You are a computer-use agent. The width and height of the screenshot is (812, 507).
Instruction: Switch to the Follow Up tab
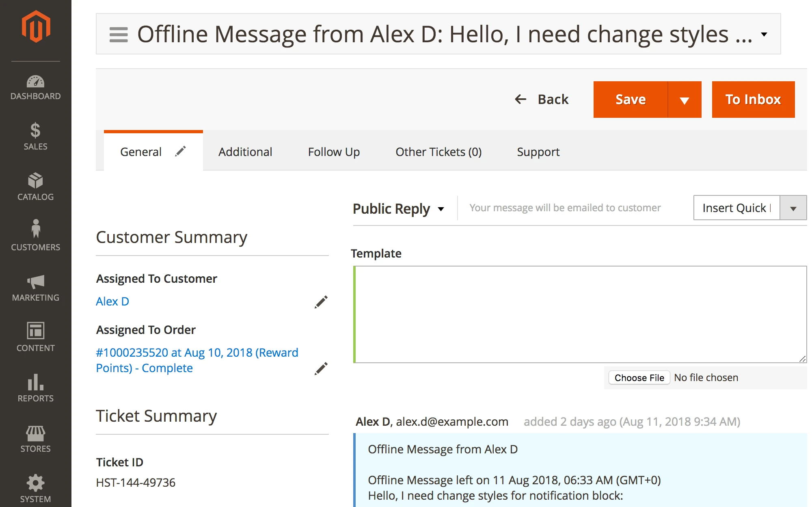click(x=334, y=152)
